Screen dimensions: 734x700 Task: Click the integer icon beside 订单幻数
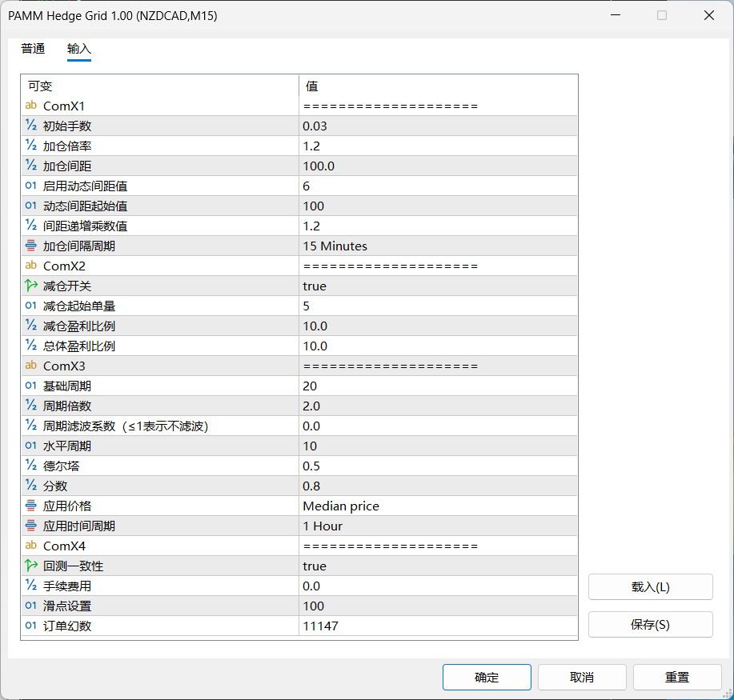point(31,626)
